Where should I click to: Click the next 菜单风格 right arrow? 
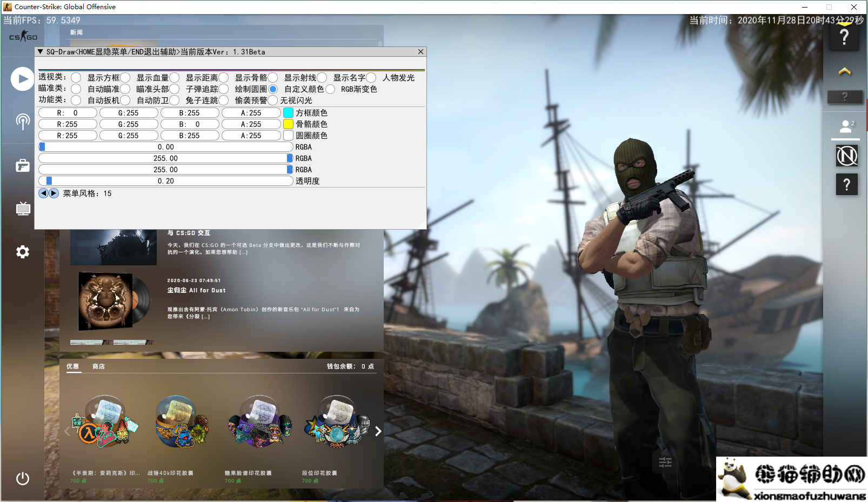(54, 193)
